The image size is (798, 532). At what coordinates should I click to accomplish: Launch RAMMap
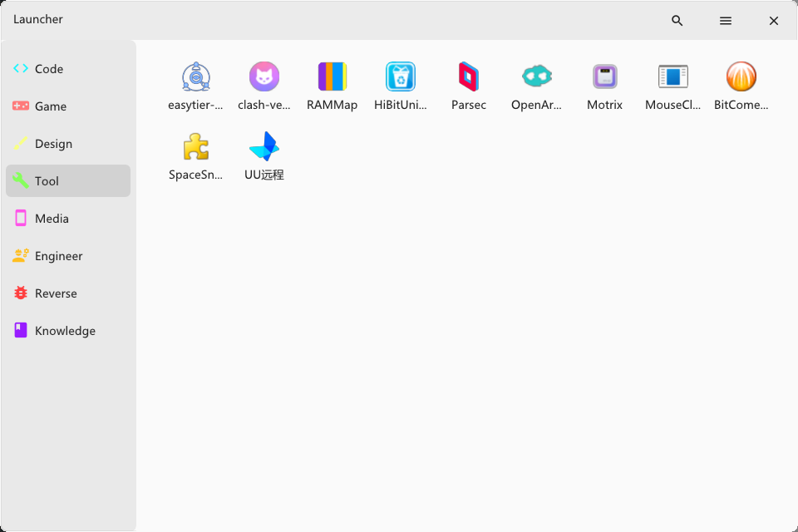[332, 76]
